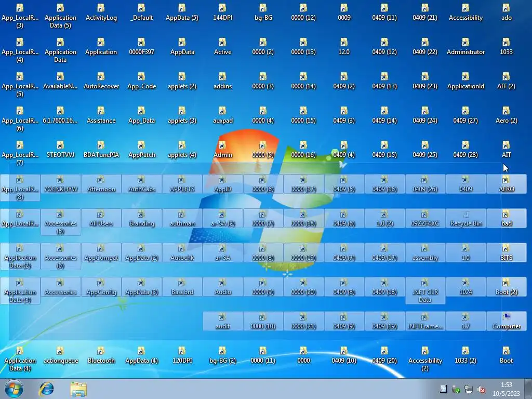The image size is (532, 399).
Task: Open the clock showing 1:53
Action: pyautogui.click(x=506, y=389)
